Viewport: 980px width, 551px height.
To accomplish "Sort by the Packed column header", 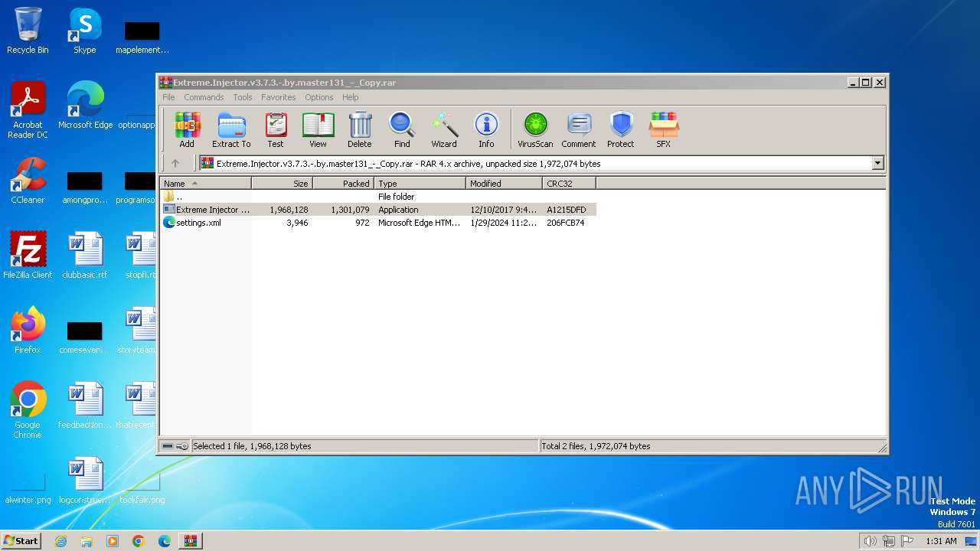I will [343, 184].
